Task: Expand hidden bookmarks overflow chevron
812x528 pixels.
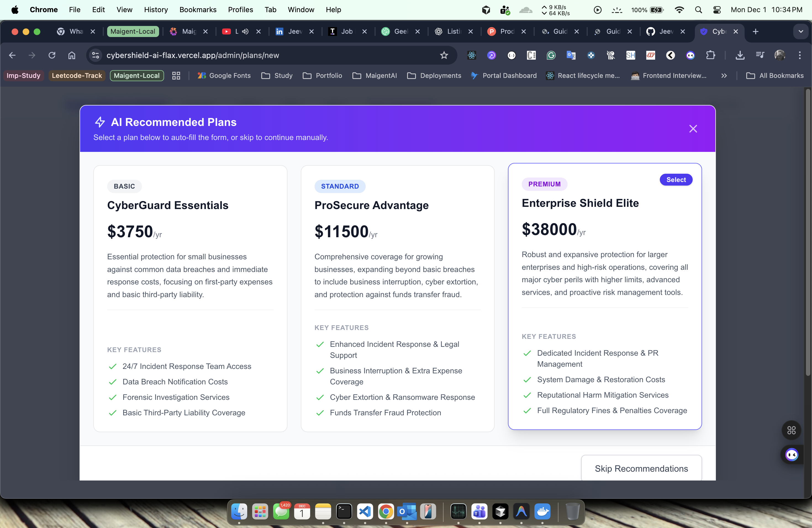Action: (724, 76)
